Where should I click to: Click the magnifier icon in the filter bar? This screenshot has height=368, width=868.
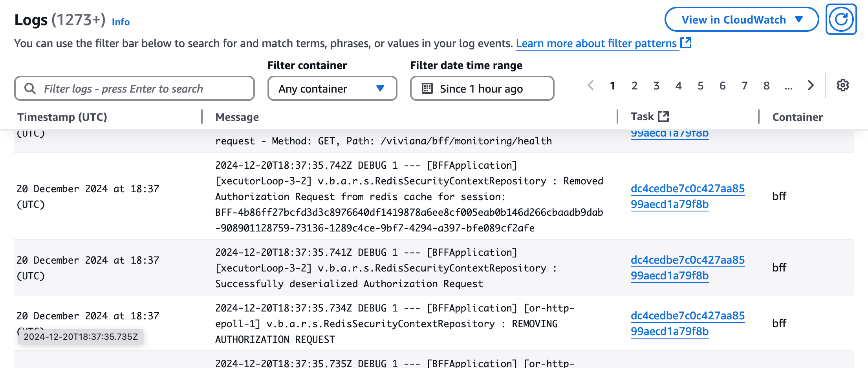click(x=30, y=89)
